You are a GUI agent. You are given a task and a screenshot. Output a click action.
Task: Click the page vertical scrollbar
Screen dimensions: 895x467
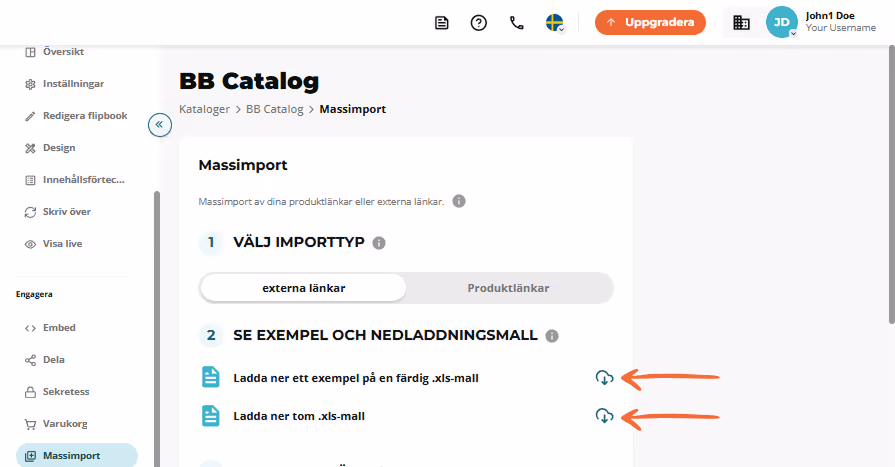coord(892,184)
